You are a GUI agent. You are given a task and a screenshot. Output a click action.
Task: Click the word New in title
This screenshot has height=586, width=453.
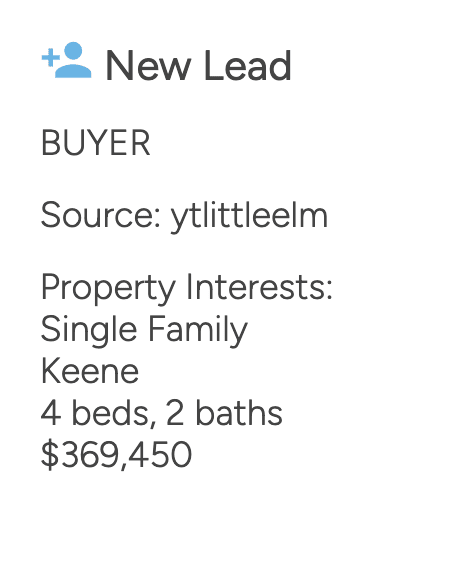(149, 66)
